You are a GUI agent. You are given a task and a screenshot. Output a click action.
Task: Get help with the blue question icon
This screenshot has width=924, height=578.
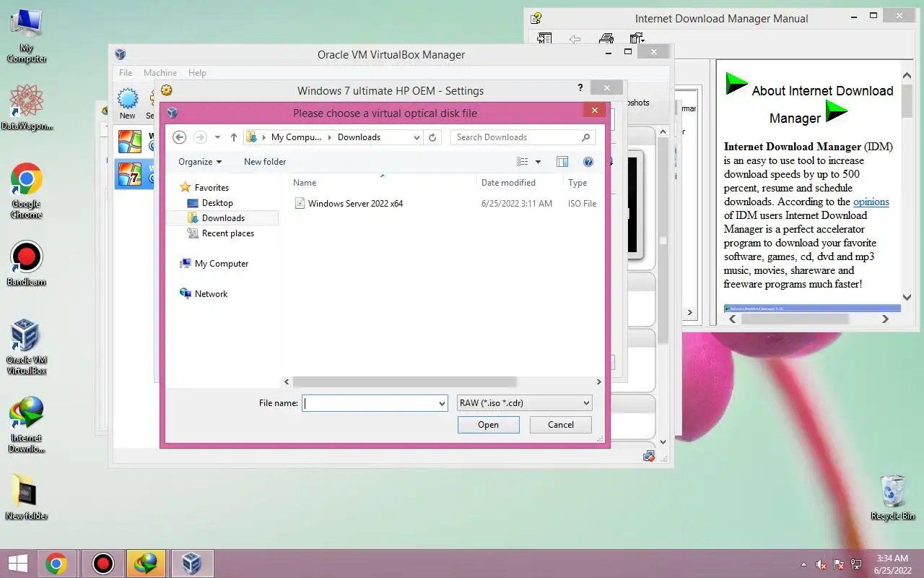(x=588, y=162)
